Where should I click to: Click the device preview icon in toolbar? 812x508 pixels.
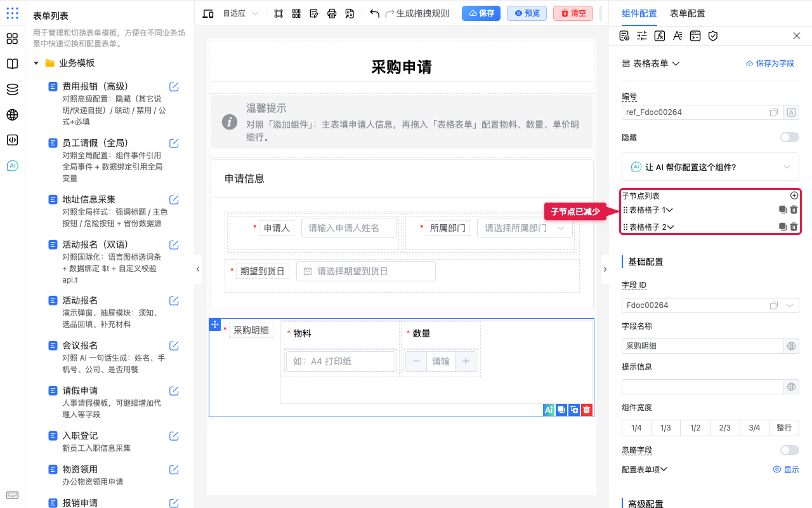(x=207, y=13)
